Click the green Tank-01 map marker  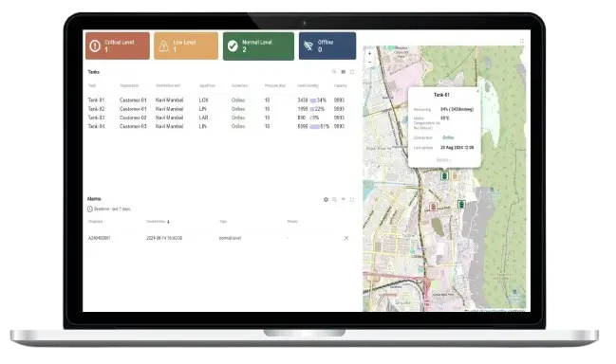[x=444, y=175]
